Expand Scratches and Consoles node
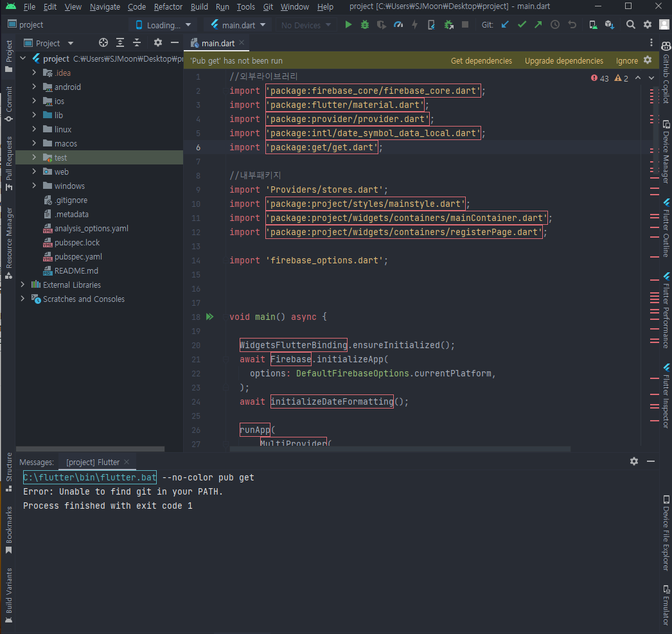The height and width of the screenshot is (634, 672). 22,299
